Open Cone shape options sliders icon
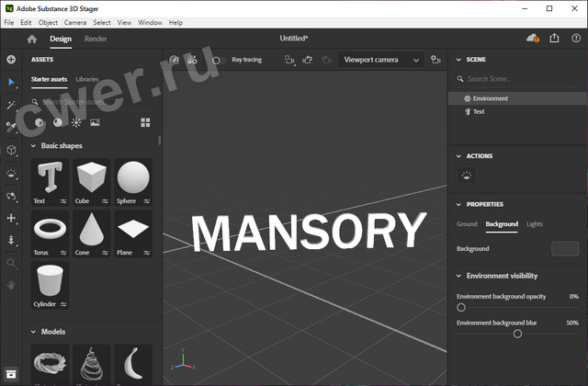 point(105,253)
